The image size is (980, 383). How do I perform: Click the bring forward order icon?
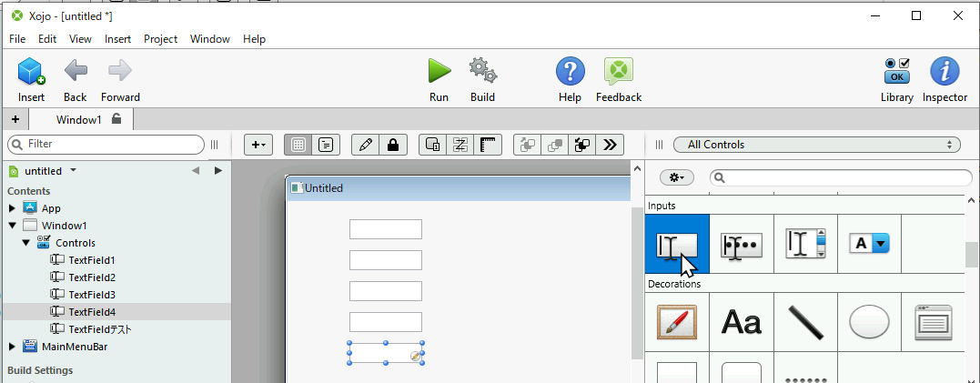527,145
